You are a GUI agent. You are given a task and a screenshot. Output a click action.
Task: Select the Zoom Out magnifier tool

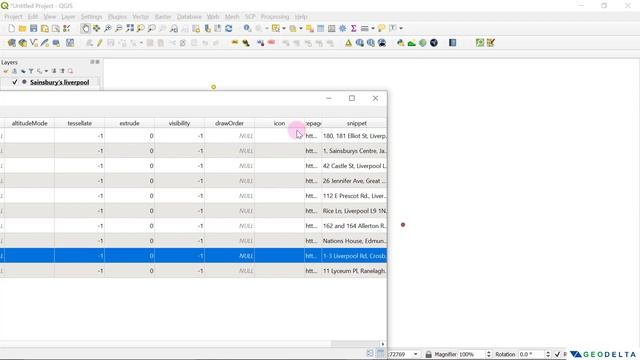(x=118, y=28)
